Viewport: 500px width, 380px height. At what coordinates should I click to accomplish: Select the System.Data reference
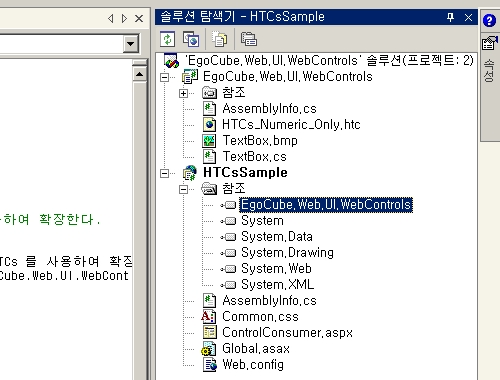(x=277, y=237)
